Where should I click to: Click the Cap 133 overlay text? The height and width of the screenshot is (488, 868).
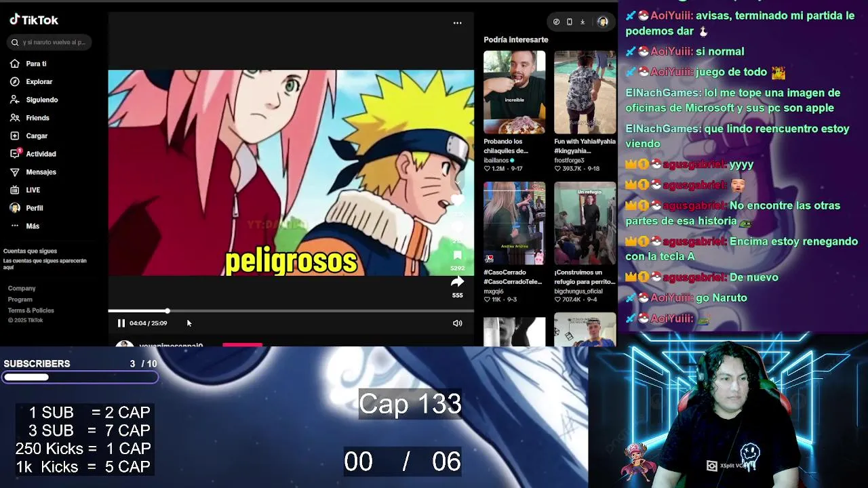coord(410,404)
